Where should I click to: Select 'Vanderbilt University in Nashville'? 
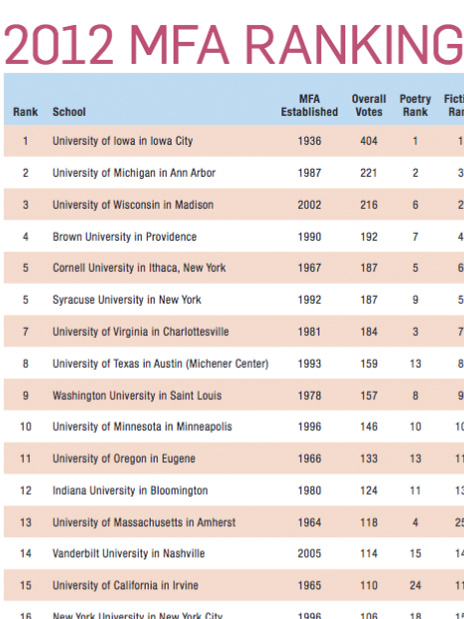click(128, 553)
